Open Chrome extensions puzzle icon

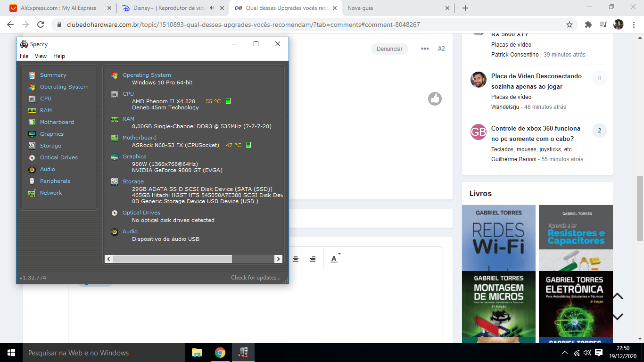(x=588, y=25)
